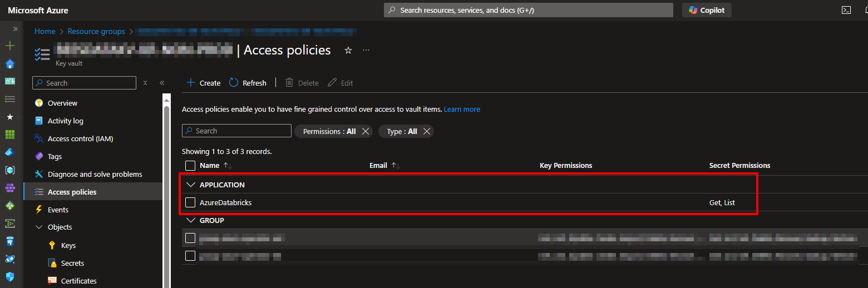
Task: Remove the Type : All filter
Action: [x=427, y=131]
